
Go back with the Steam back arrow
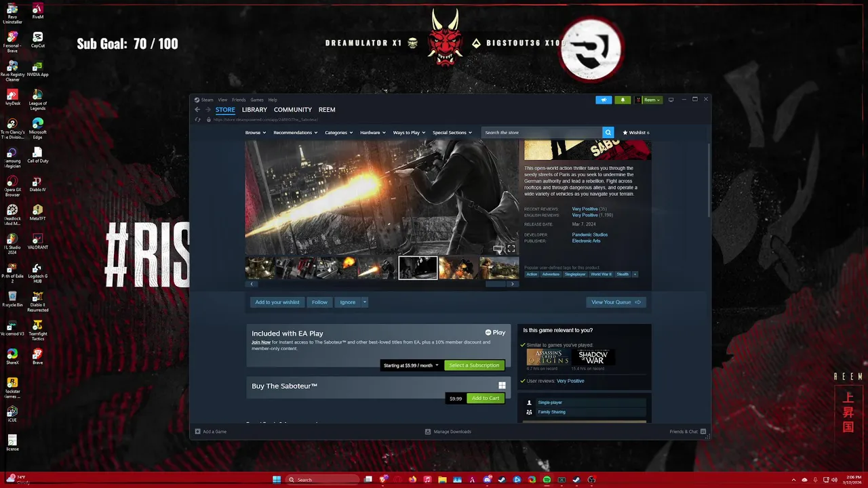tap(197, 110)
